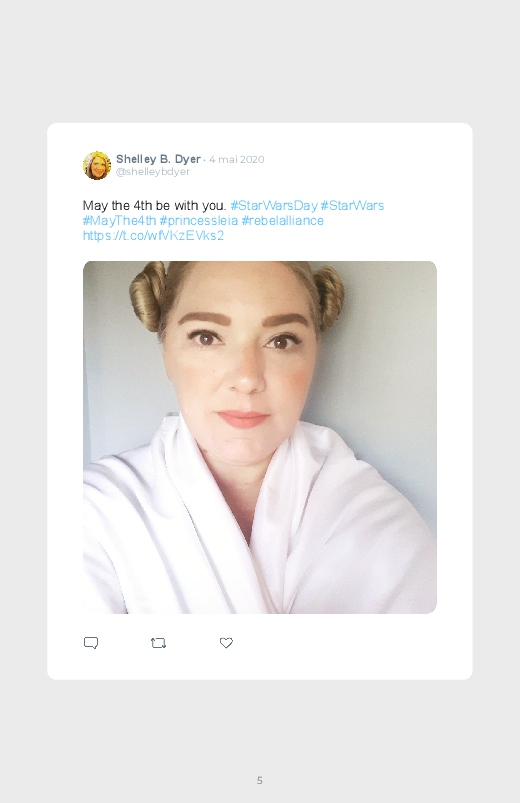Click the reply speech bubble icon
Image resolution: width=520 pixels, height=803 pixels.
[x=91, y=643]
